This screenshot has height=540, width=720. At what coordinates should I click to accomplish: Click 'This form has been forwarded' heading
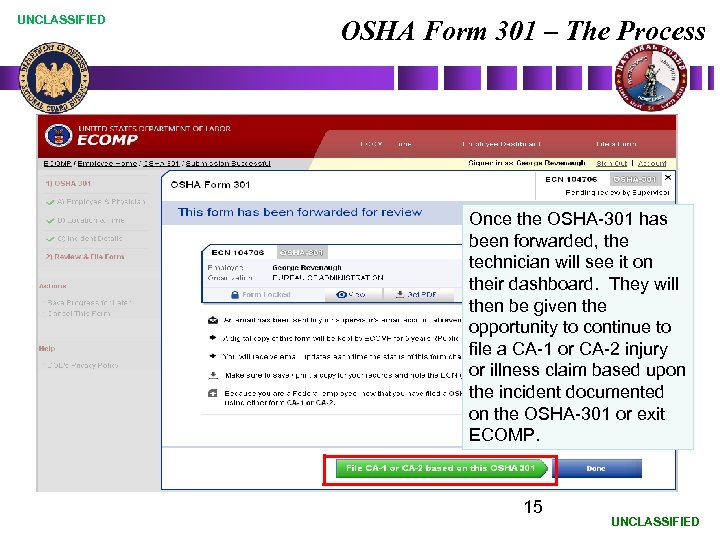pos(300,212)
